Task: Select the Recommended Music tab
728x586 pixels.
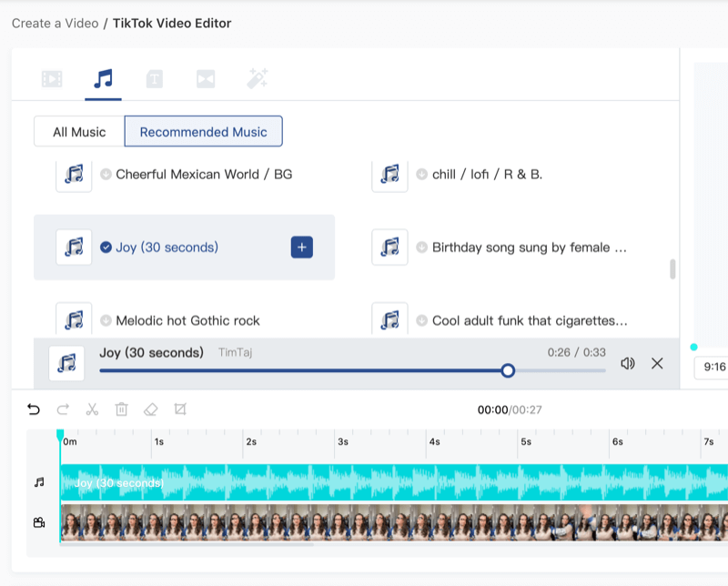Action: [x=203, y=132]
